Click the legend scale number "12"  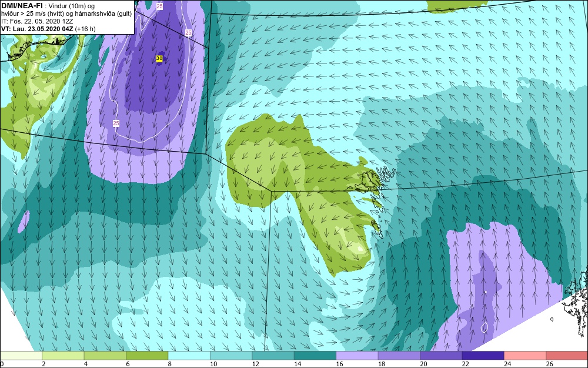(x=255, y=364)
